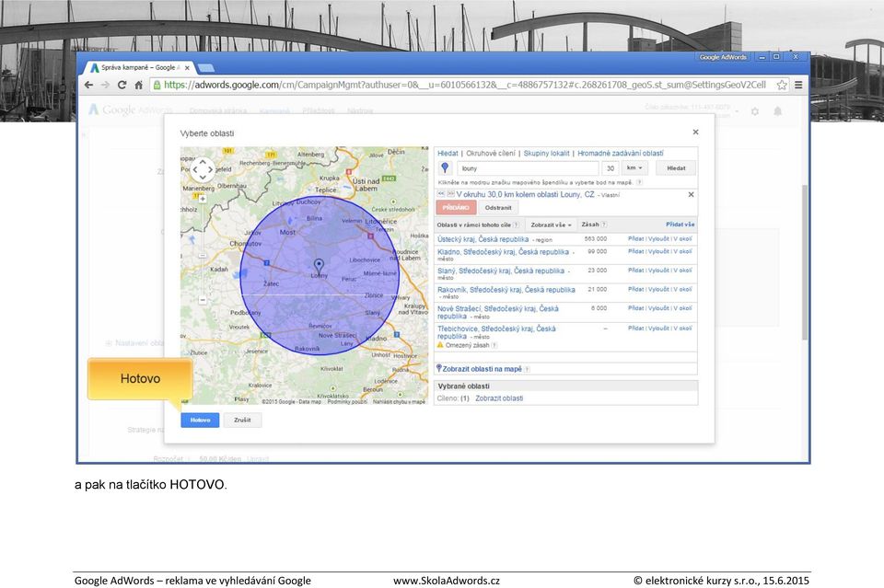Switch to the Hledat tab
Viewport: 884px width, 588px height.
(x=448, y=153)
